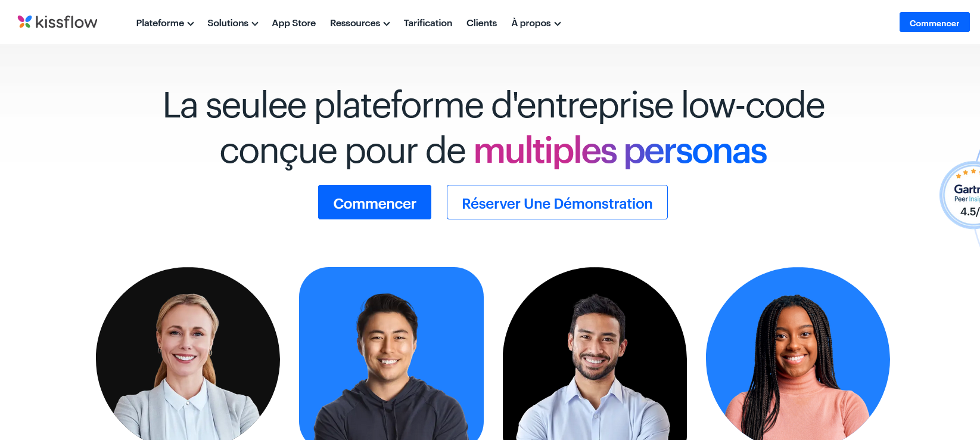Click the 4.5 rating score on badge
This screenshot has height=440, width=980.
tap(969, 212)
